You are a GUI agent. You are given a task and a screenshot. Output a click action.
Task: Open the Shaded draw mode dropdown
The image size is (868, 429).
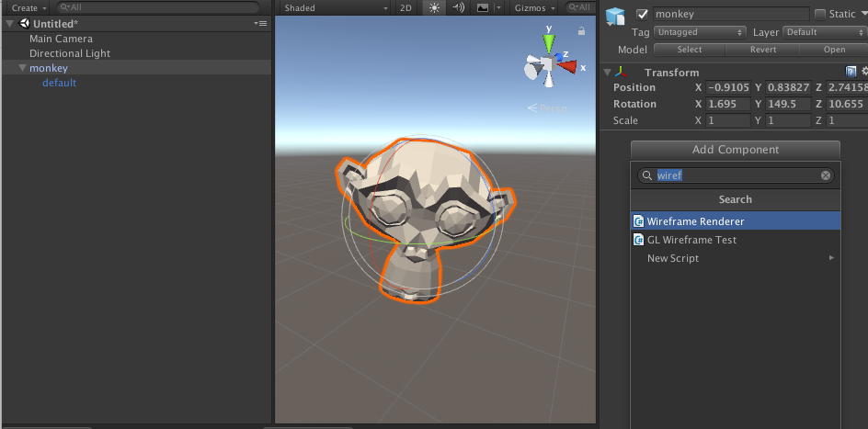(x=335, y=7)
